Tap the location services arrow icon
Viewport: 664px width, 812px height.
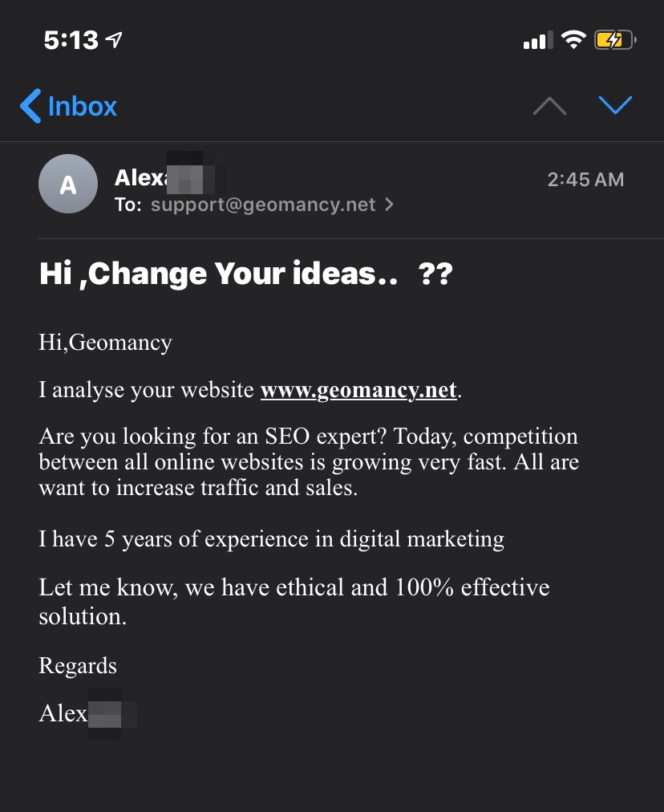pos(115,39)
